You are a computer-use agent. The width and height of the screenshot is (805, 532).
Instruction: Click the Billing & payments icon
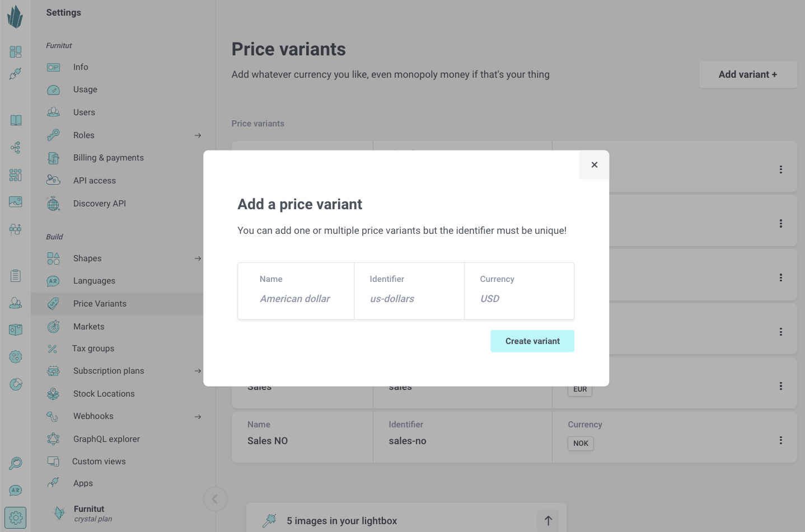click(53, 158)
